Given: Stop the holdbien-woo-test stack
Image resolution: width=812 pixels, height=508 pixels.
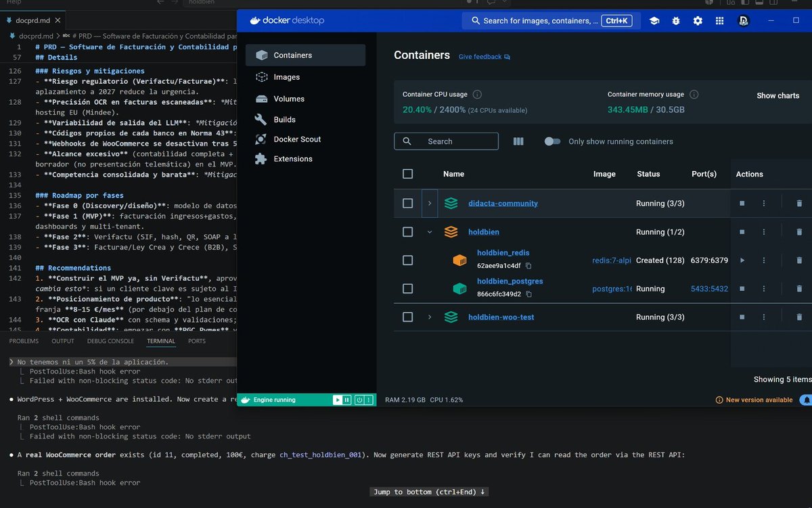Looking at the screenshot, I should tap(742, 317).
